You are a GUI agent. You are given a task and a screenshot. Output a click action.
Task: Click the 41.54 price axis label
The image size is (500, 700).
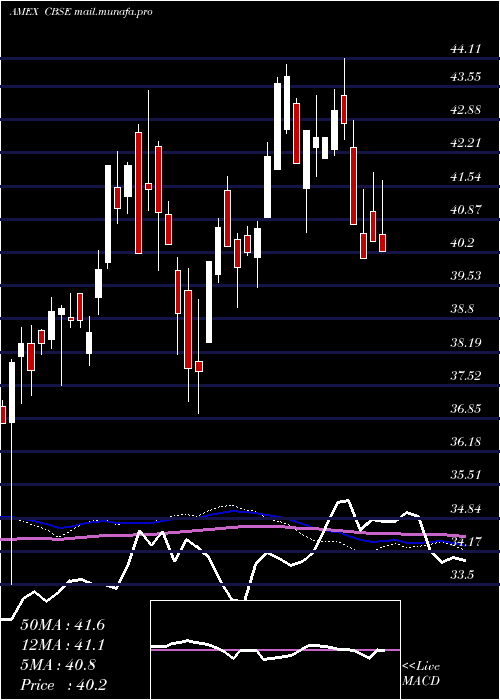tap(466, 176)
